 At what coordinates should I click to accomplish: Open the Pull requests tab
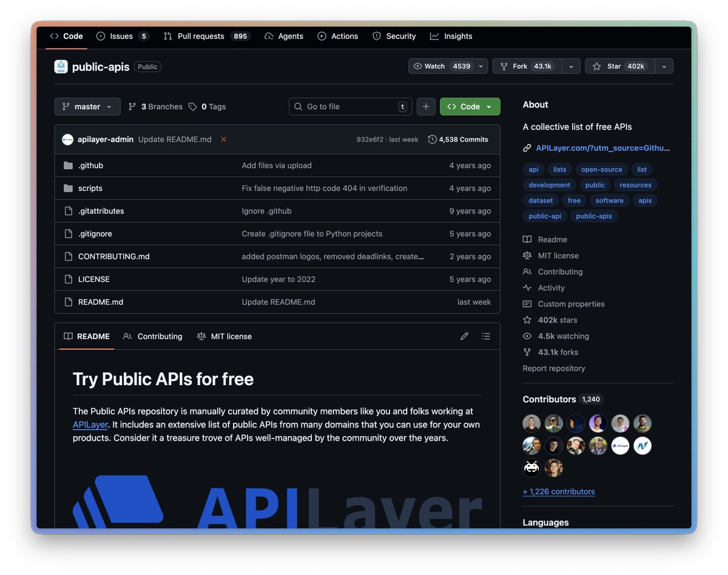pos(207,36)
